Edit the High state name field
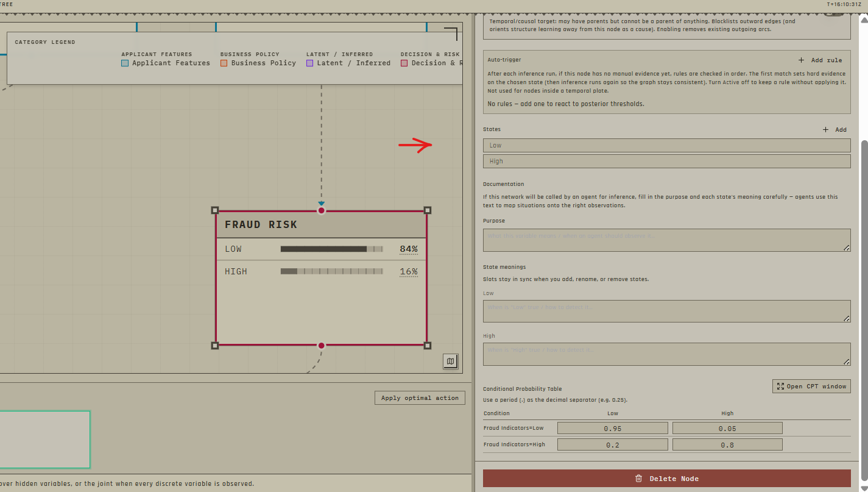868x492 pixels. 666,161
